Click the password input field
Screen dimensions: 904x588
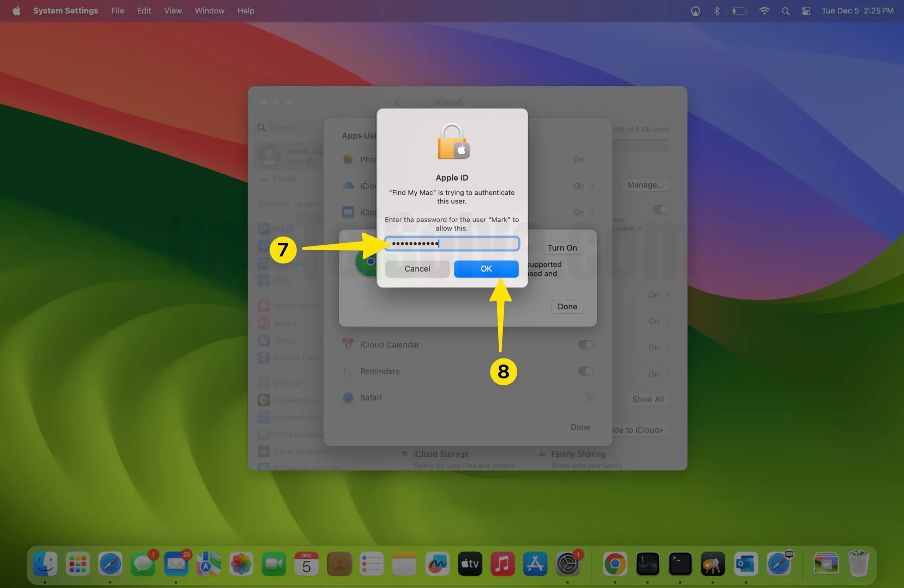(452, 243)
